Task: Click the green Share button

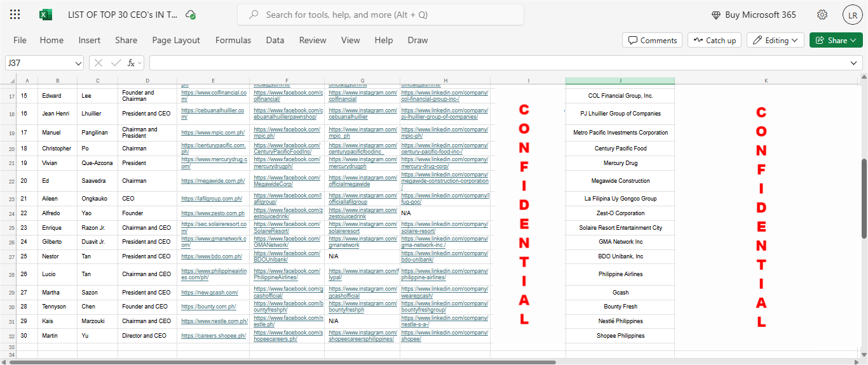Action: [836, 40]
